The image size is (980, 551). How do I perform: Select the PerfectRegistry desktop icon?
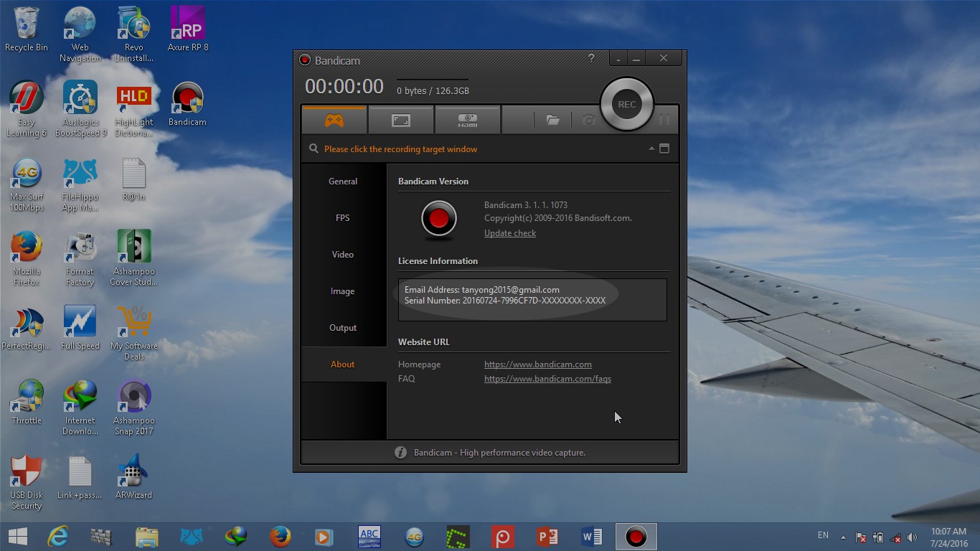pyautogui.click(x=27, y=329)
